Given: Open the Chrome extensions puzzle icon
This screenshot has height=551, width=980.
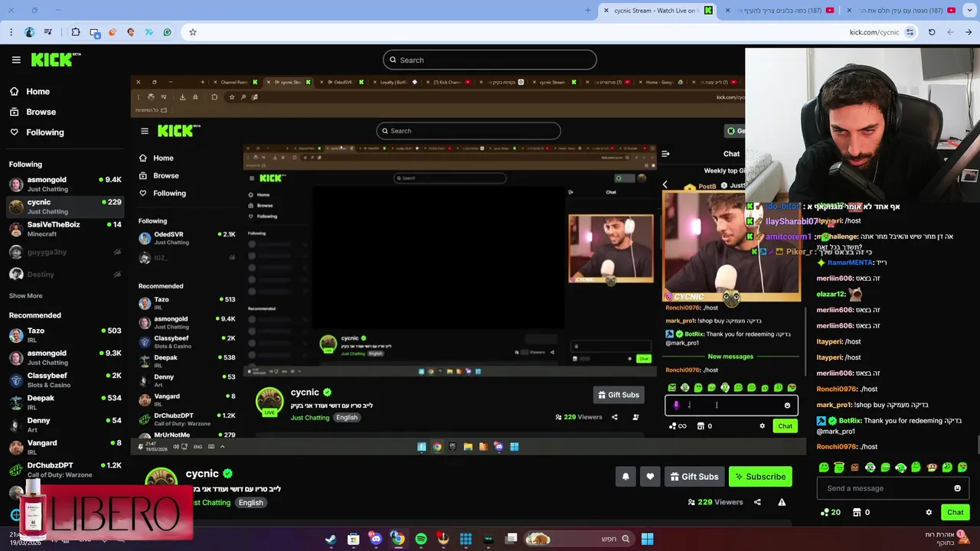Looking at the screenshot, I should tap(76, 32).
